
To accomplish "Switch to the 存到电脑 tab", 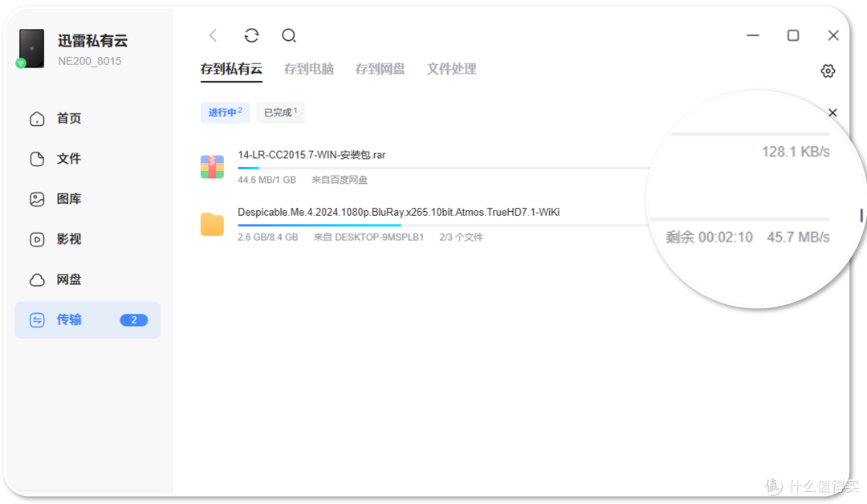I will point(308,69).
